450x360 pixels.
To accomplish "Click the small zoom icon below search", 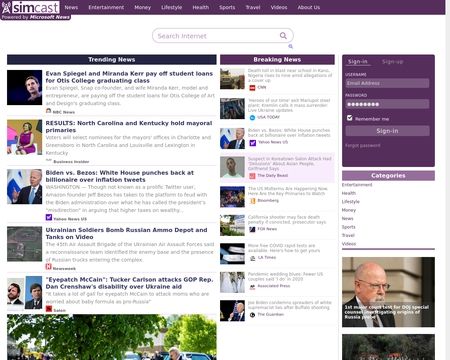I will 290,46.
